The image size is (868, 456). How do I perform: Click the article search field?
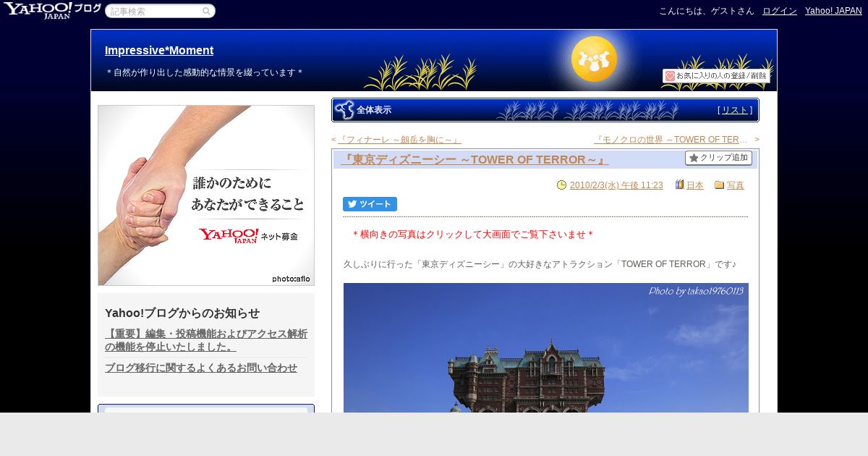160,12
